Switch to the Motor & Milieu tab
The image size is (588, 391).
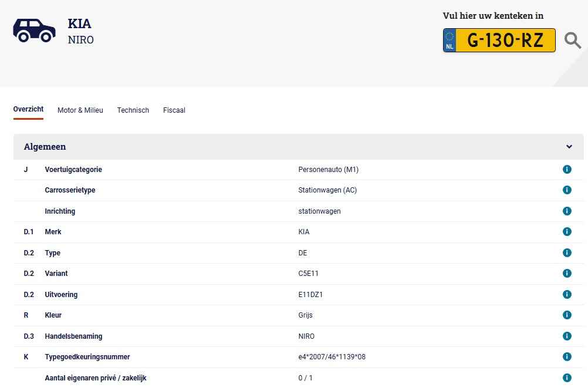[80, 110]
